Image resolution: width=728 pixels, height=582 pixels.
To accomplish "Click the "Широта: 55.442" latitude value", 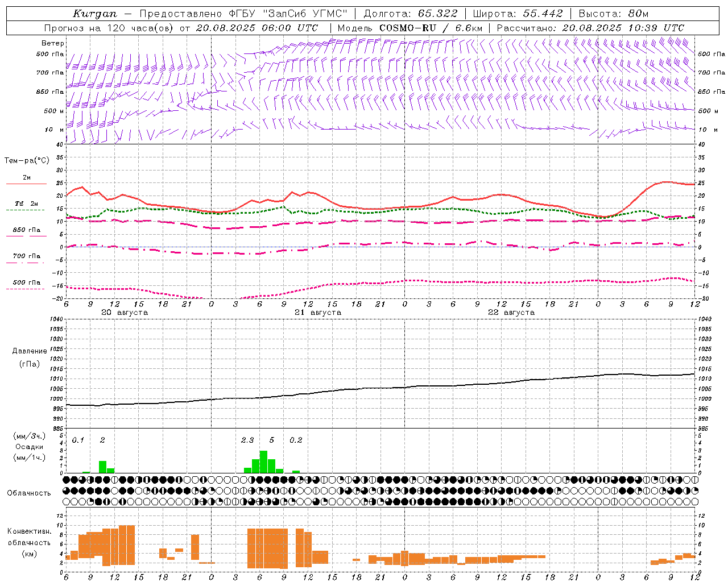I will click(x=518, y=14).
